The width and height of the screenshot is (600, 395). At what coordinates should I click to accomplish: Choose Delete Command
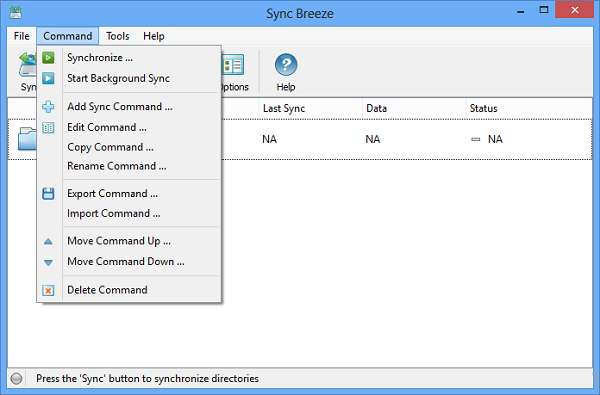tap(129, 290)
